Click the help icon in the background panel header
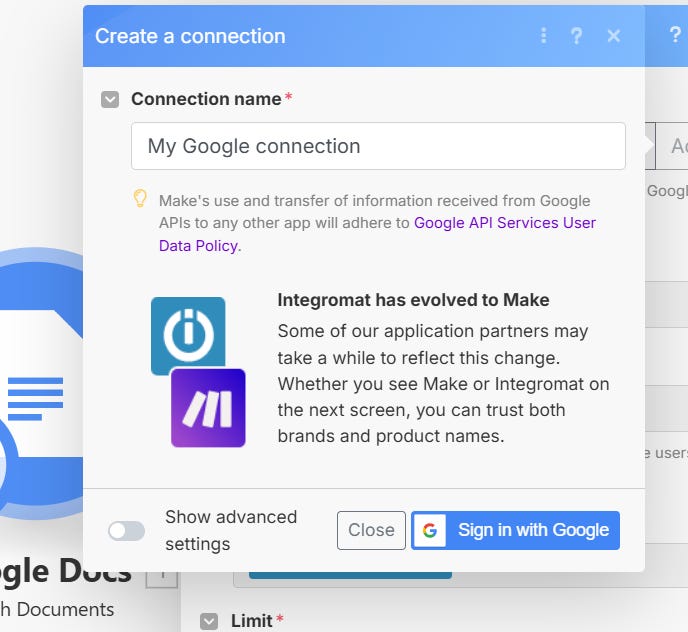Image resolution: width=688 pixels, height=632 pixels. [x=675, y=34]
